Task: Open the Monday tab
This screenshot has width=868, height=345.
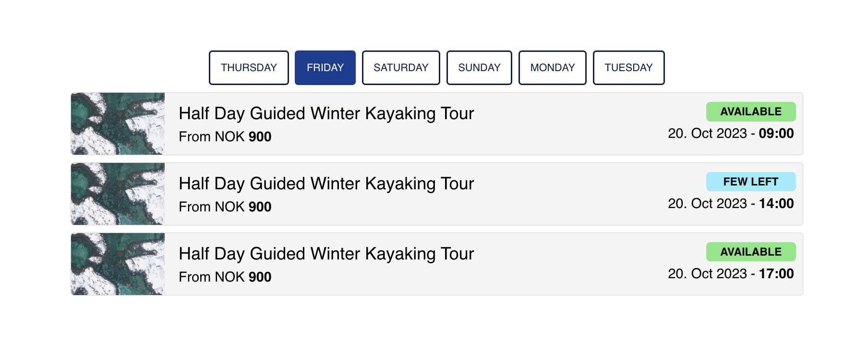Action: (x=552, y=68)
